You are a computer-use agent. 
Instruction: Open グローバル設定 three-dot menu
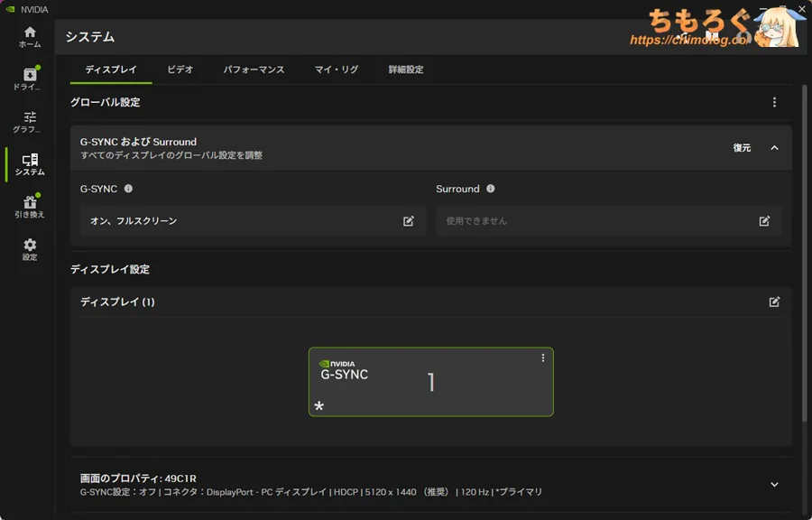click(x=774, y=103)
